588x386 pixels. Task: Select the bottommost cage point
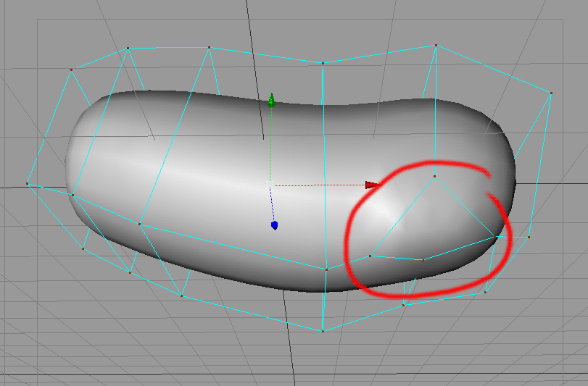(x=322, y=331)
